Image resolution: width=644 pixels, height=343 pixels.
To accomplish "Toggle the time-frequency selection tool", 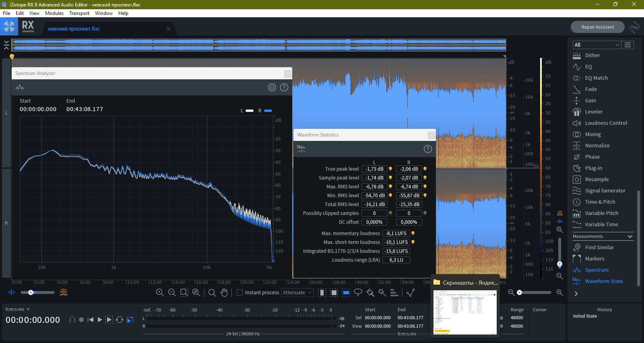I will click(334, 293).
